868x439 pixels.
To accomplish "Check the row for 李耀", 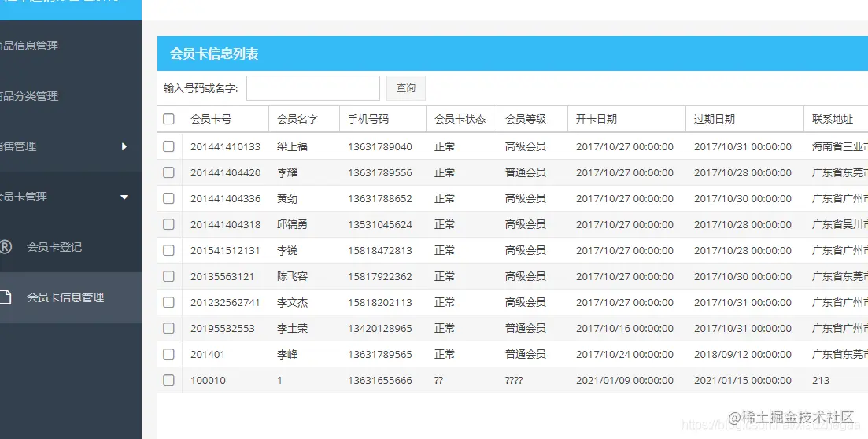I will point(169,173).
